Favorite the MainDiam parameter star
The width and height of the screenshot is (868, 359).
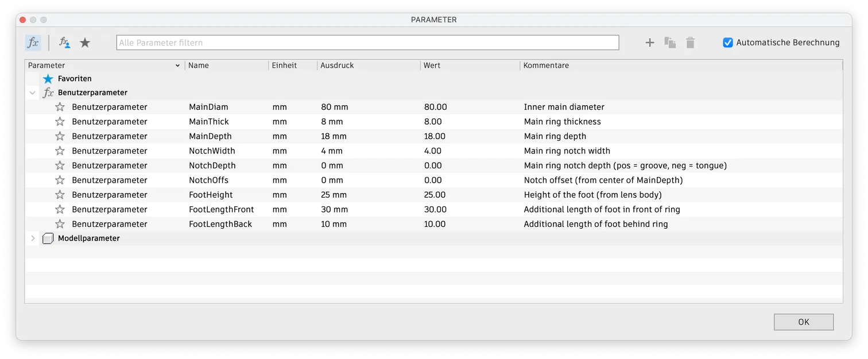click(60, 107)
